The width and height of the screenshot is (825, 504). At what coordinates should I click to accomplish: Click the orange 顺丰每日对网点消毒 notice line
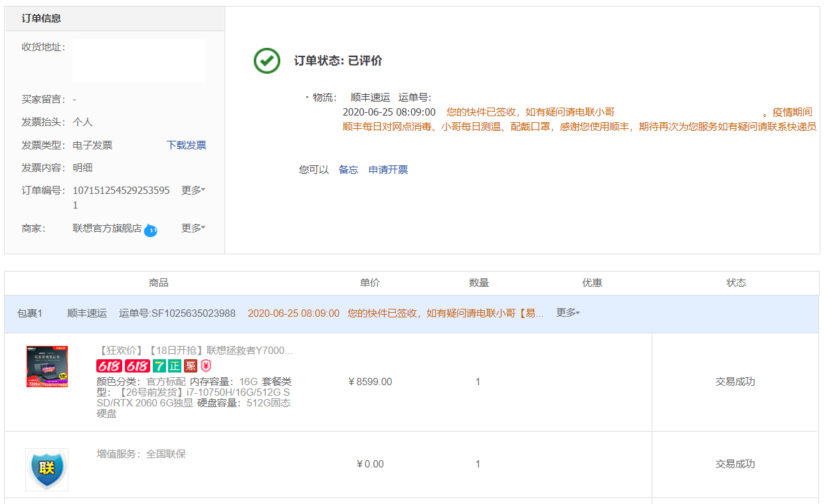pos(579,126)
